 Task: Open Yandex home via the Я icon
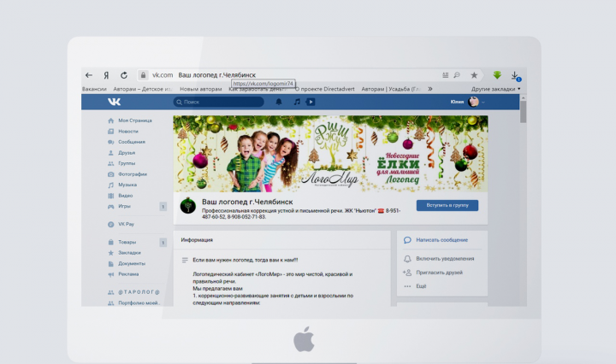pos(106,75)
